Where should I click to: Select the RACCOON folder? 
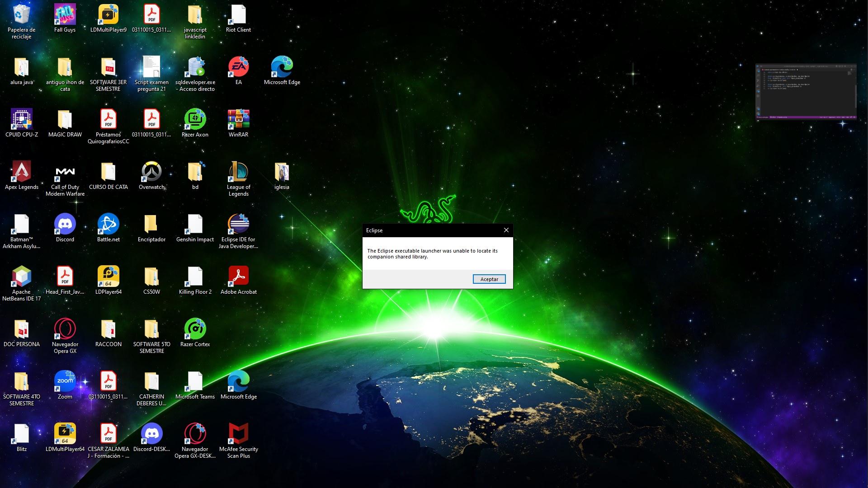click(x=108, y=333)
